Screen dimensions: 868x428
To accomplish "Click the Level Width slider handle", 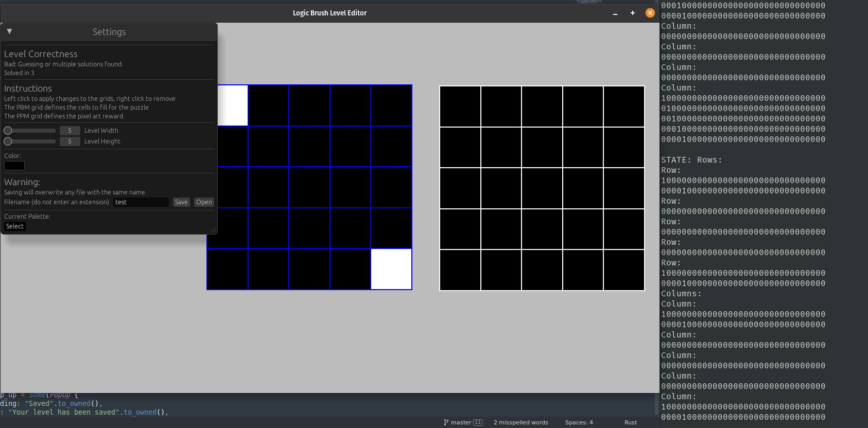I will (8, 131).
